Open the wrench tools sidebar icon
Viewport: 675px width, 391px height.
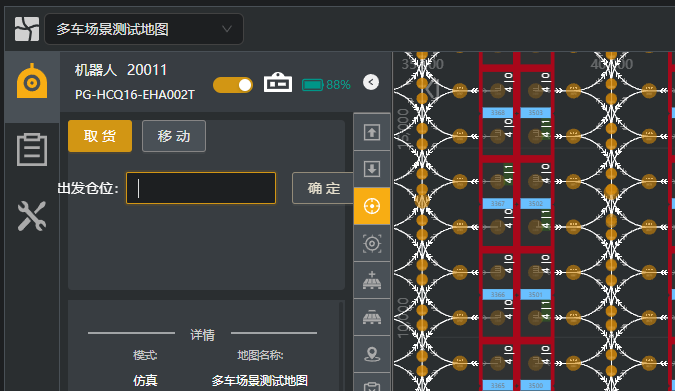[x=32, y=216]
